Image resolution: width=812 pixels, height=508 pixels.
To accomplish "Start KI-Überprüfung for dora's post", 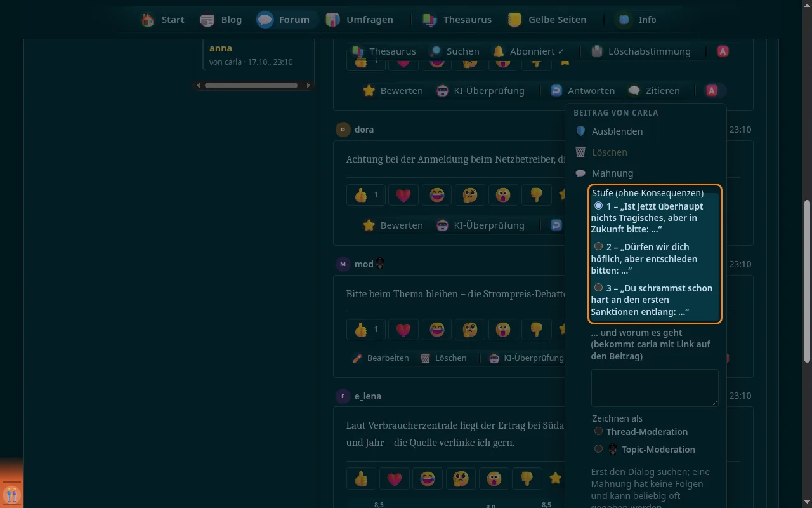I will pyautogui.click(x=480, y=225).
